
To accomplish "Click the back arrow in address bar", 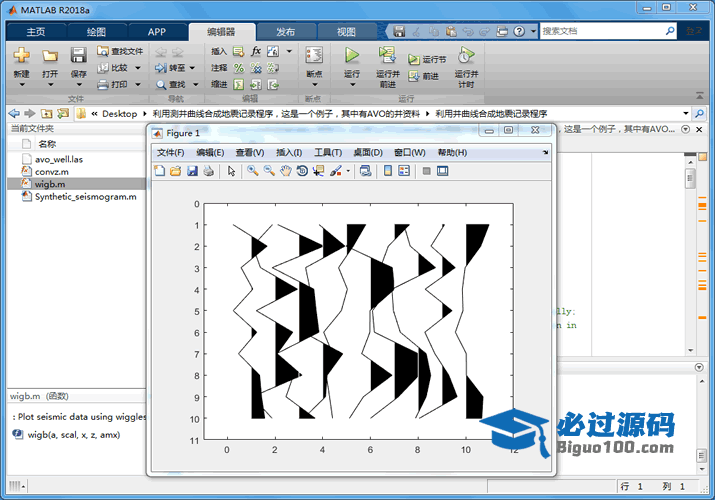I will 15,113.
